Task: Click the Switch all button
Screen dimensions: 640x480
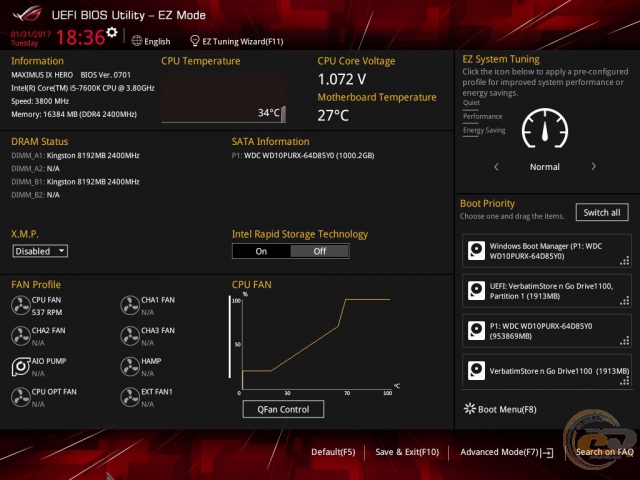Action: click(602, 212)
